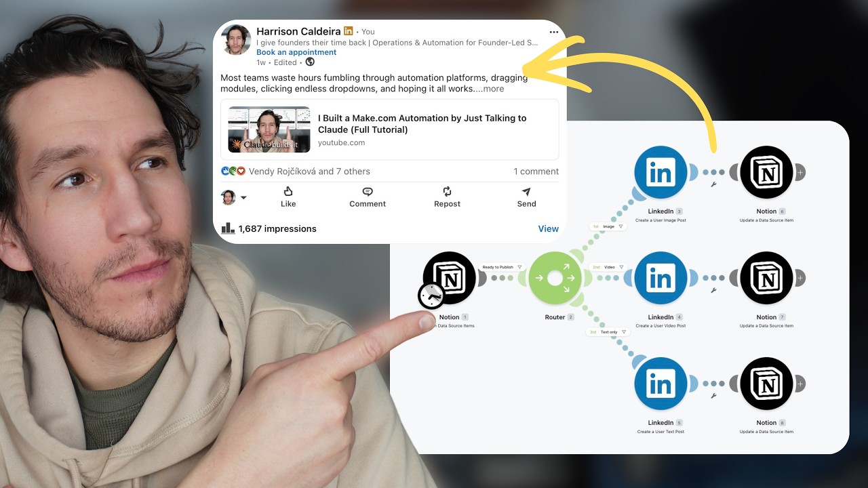The height and width of the screenshot is (488, 868).
Task: Click the reaction emoji icons beside Vendy Rojčíková
Action: pos(233,171)
